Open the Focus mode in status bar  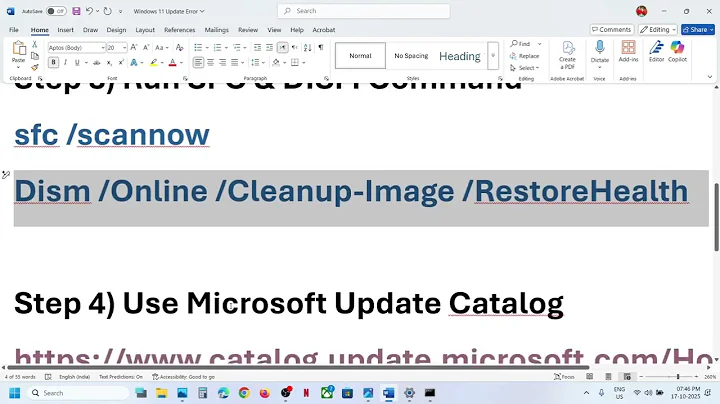click(564, 376)
